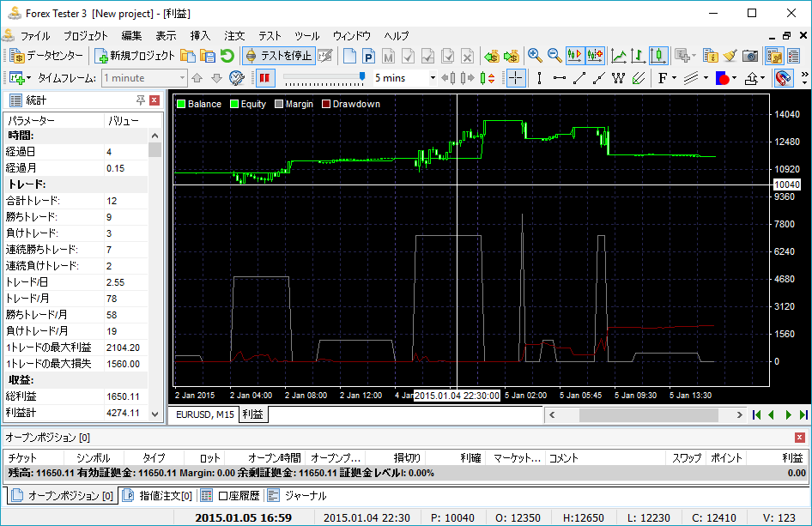This screenshot has height=526, width=812.
Task: Toggle the pin on the 統計 panel
Action: 141,100
